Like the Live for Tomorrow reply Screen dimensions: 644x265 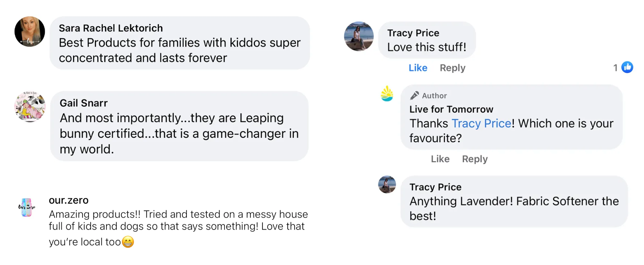pyautogui.click(x=440, y=159)
